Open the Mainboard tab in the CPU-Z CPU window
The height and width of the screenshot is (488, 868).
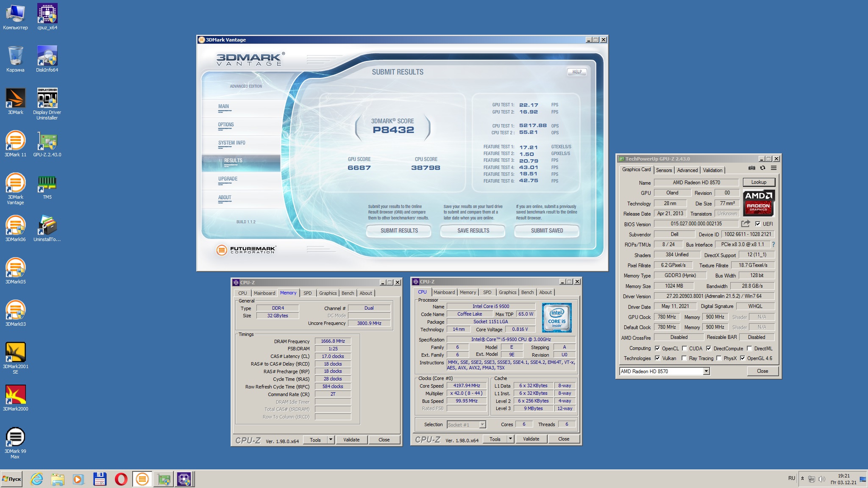[444, 292]
